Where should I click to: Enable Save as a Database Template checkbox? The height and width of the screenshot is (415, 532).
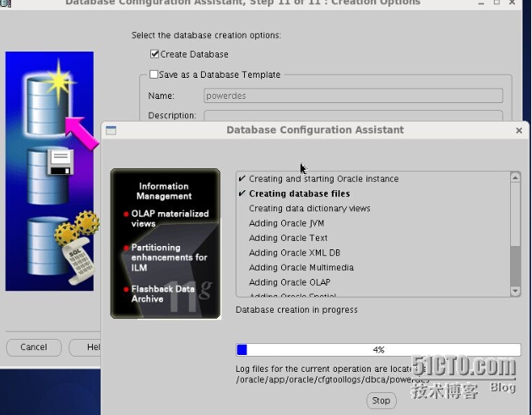tap(154, 74)
